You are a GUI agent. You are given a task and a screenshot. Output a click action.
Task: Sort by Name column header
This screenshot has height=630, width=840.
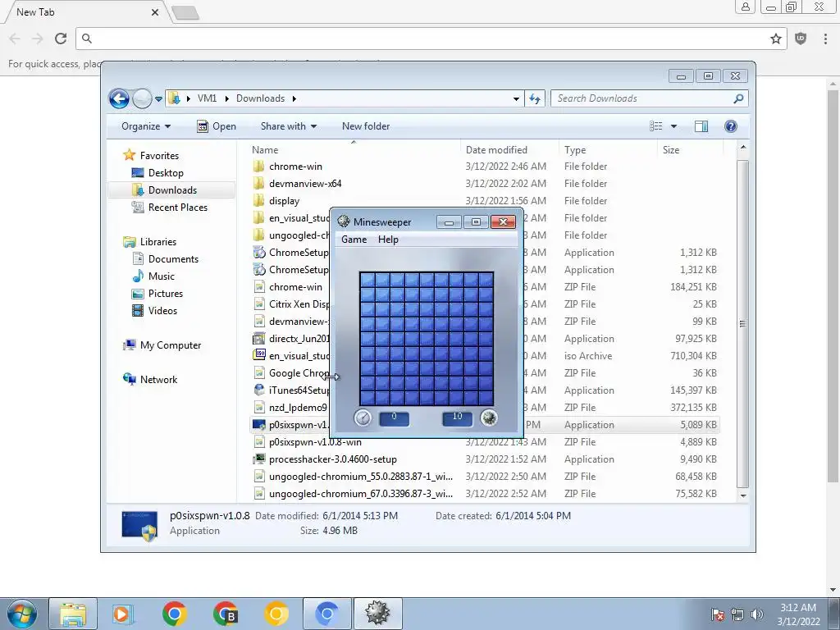point(354,151)
